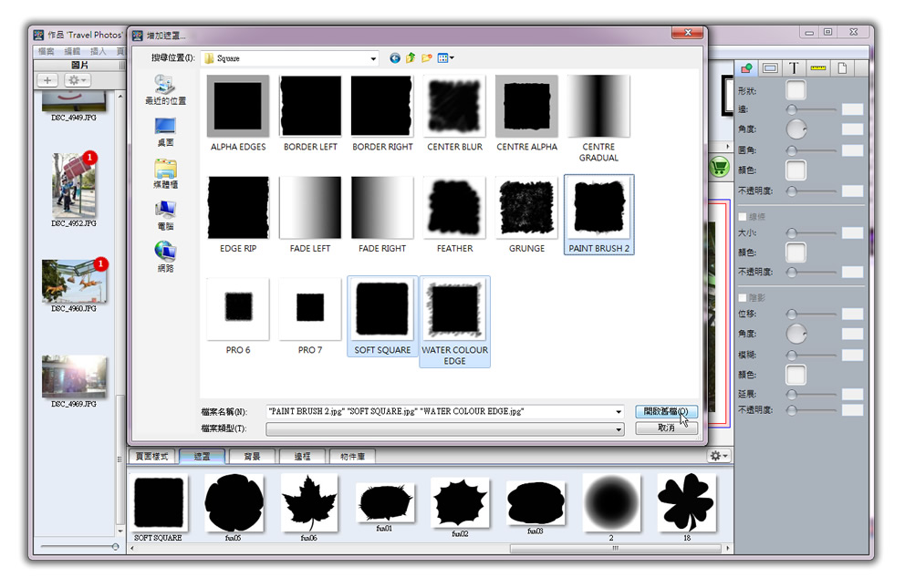Image resolution: width=905 pixels, height=588 pixels.
Task: Open the Text properties tab icon
Action: (x=795, y=68)
